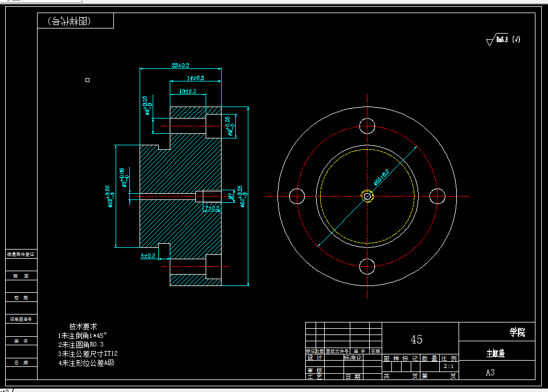548x392 pixels.
Task: Select the 标准化 cell label
Action: 353,358
